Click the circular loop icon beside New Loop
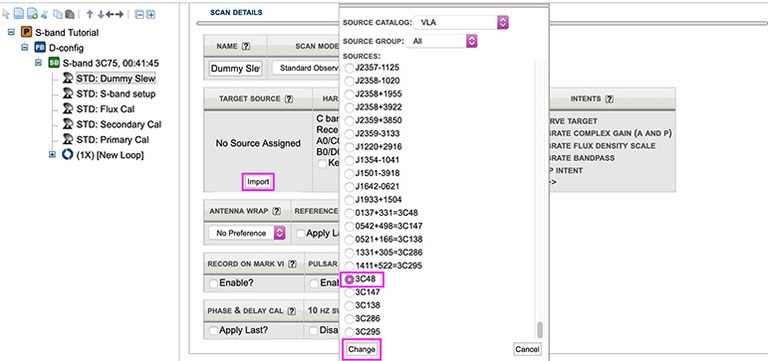 [x=68, y=155]
